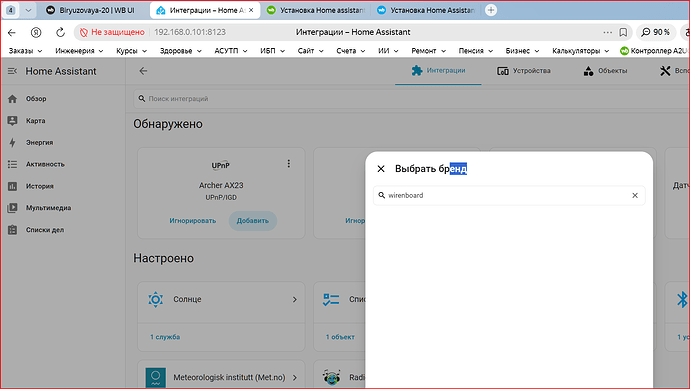Click the to-do list integration icon
Viewport: 690px width, 389px height.
331,299
